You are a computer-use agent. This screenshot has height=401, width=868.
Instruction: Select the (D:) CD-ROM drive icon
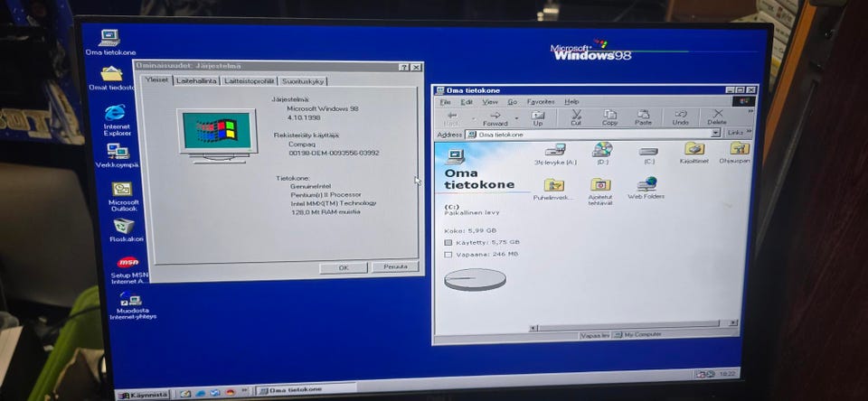(602, 154)
